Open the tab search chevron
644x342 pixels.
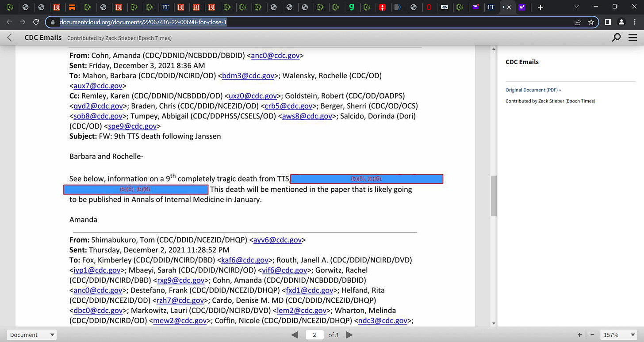click(576, 7)
